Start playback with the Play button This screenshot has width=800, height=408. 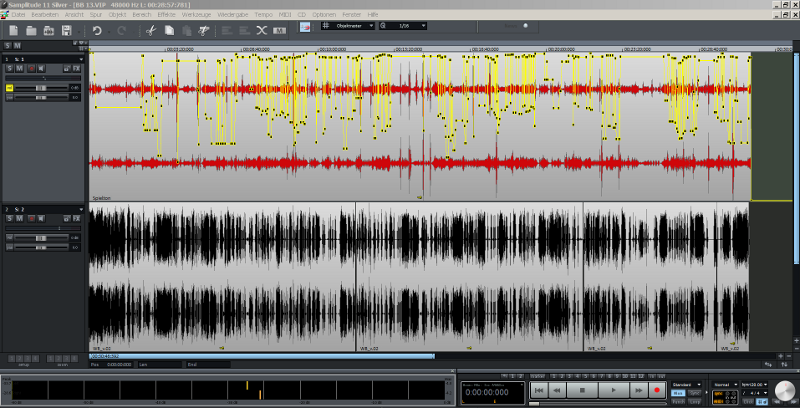[613, 390]
